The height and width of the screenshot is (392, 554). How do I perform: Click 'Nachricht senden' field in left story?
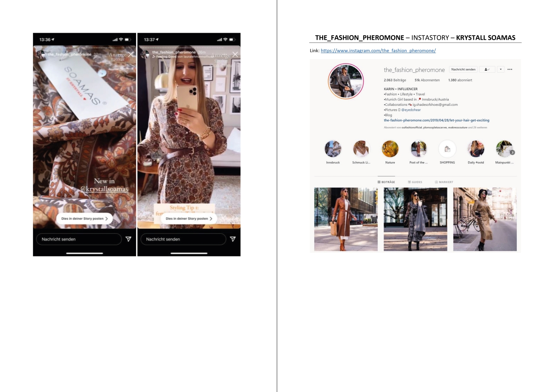(x=79, y=239)
